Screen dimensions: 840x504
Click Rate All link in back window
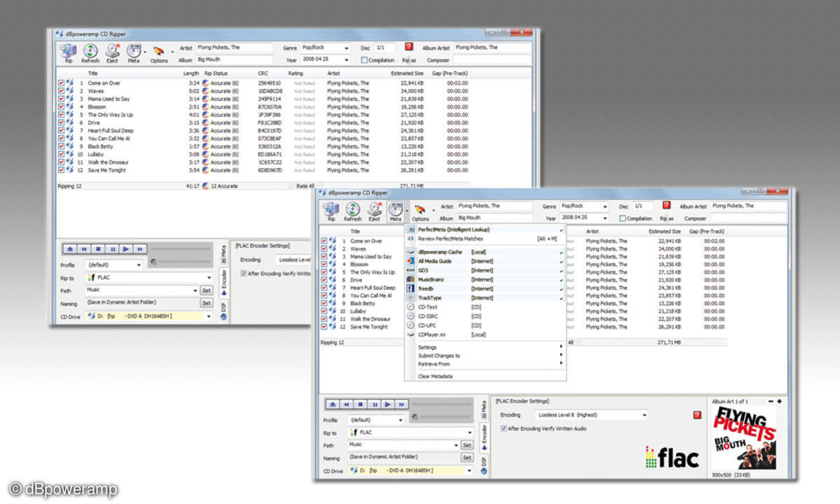coord(305,186)
